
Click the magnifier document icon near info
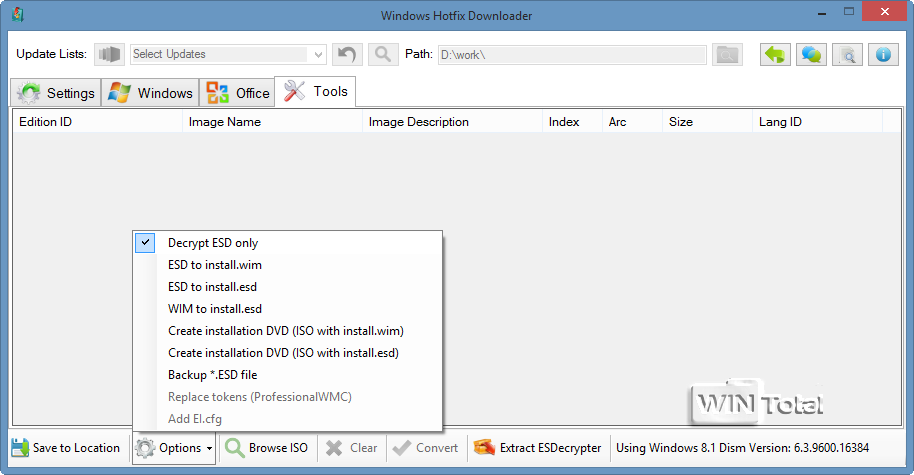(x=847, y=54)
